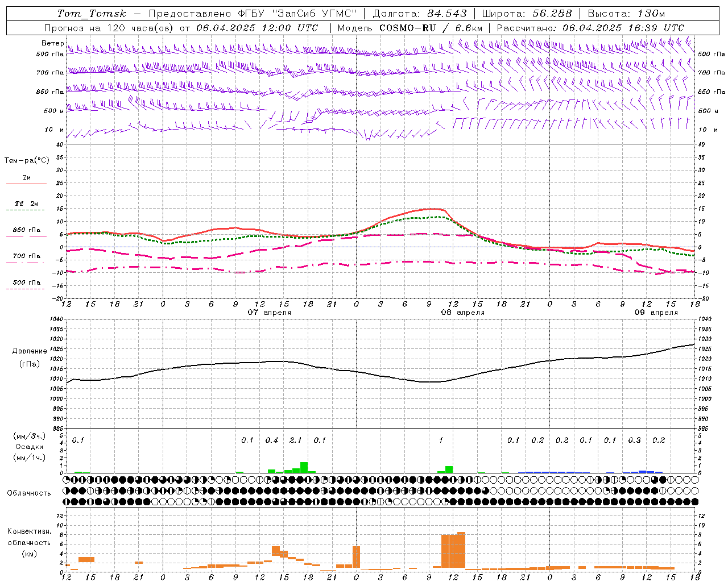Click the tallest green precipitation bar on 07 апреля
This screenshot has width=728, height=582.
[304, 468]
